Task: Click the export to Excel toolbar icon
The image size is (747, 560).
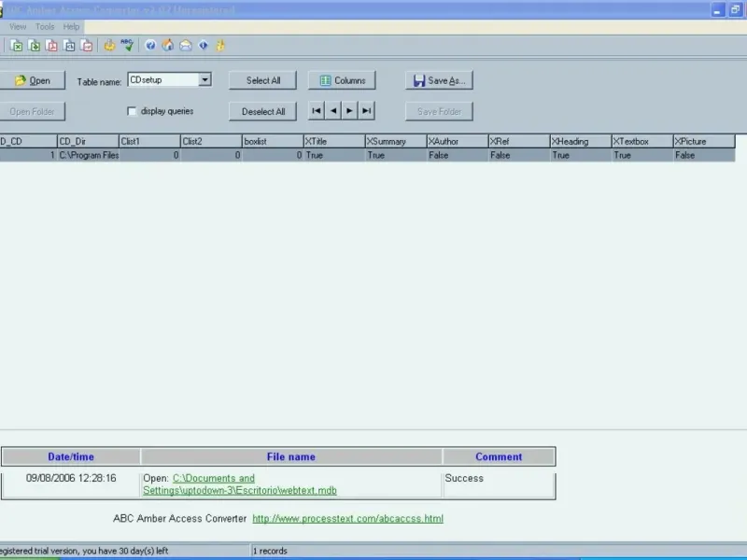Action: (16, 46)
